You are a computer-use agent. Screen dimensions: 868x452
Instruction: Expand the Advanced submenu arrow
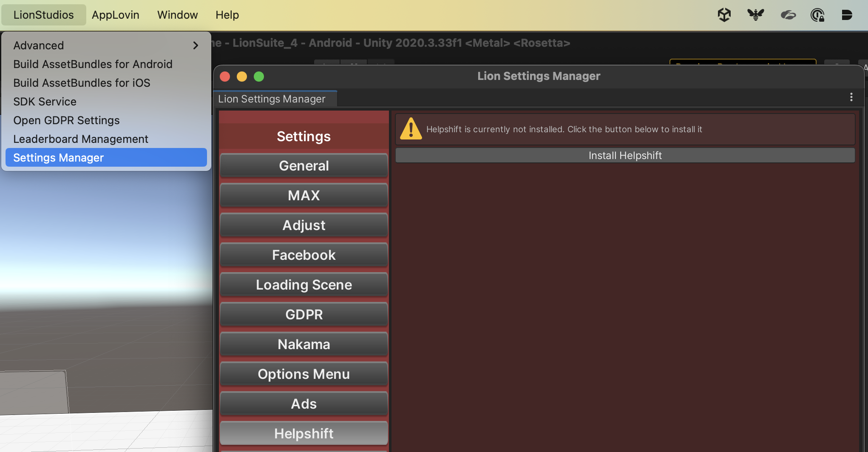click(196, 45)
